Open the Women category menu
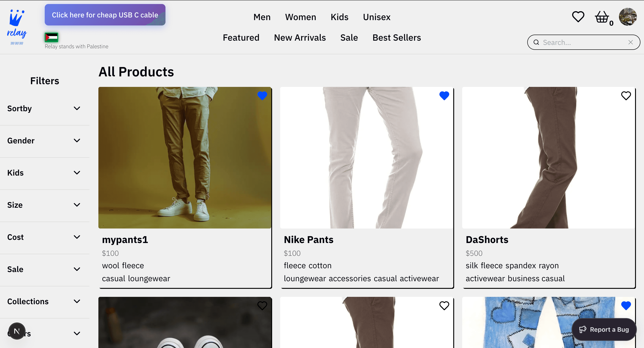 tap(301, 17)
